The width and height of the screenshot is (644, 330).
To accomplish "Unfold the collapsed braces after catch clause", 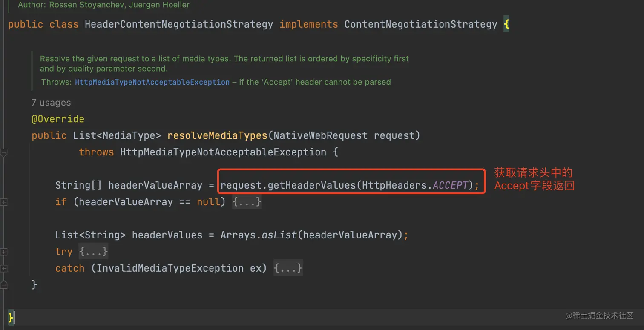I will point(288,268).
